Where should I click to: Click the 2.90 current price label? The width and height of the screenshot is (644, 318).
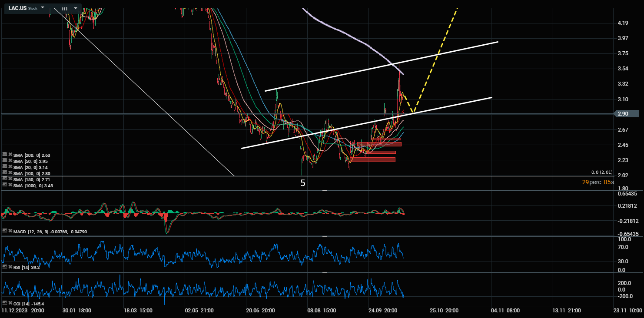point(623,114)
